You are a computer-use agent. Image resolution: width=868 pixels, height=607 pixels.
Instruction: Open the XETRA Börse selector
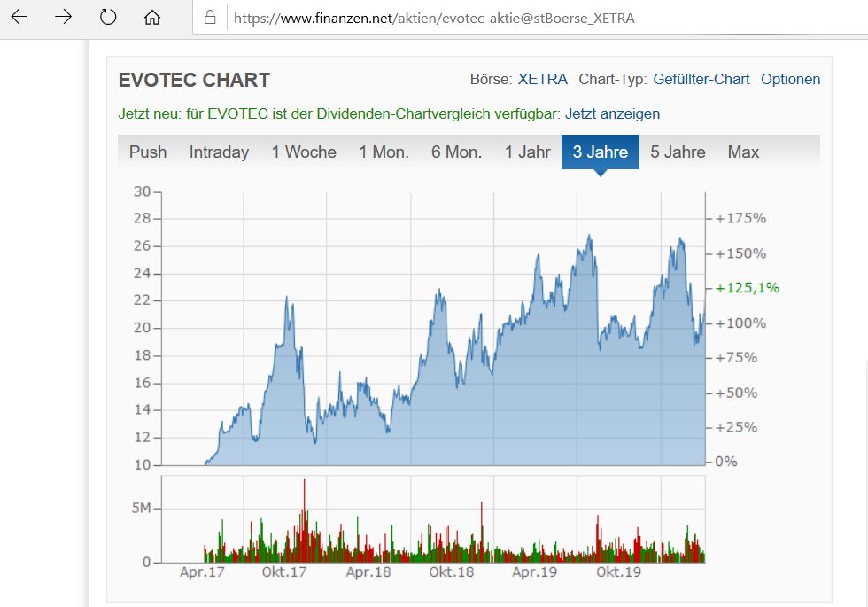click(x=542, y=79)
